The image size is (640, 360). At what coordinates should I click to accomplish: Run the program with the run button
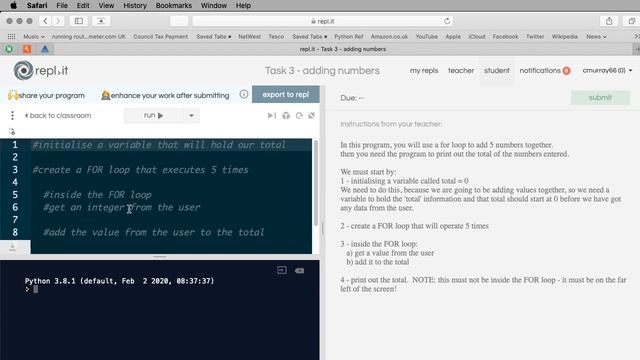[153, 116]
